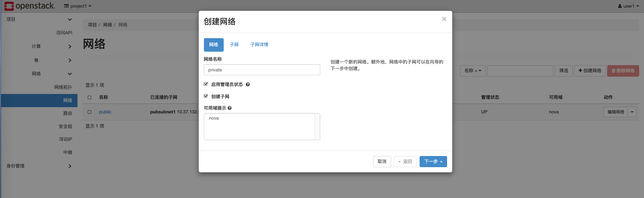Image resolution: width=644 pixels, height=198 pixels.
Task: Select nova in the availability zone list
Action: click(x=214, y=118)
